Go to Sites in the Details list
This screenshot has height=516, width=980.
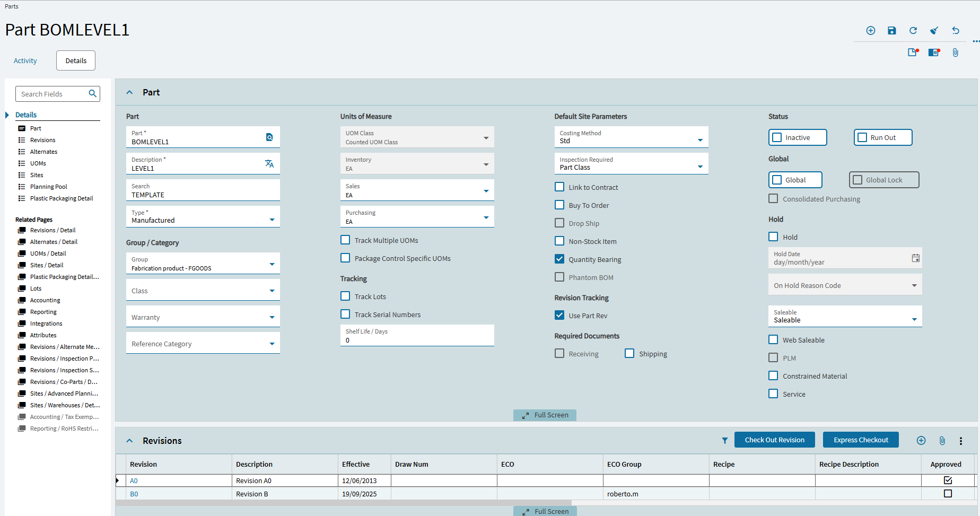point(37,175)
